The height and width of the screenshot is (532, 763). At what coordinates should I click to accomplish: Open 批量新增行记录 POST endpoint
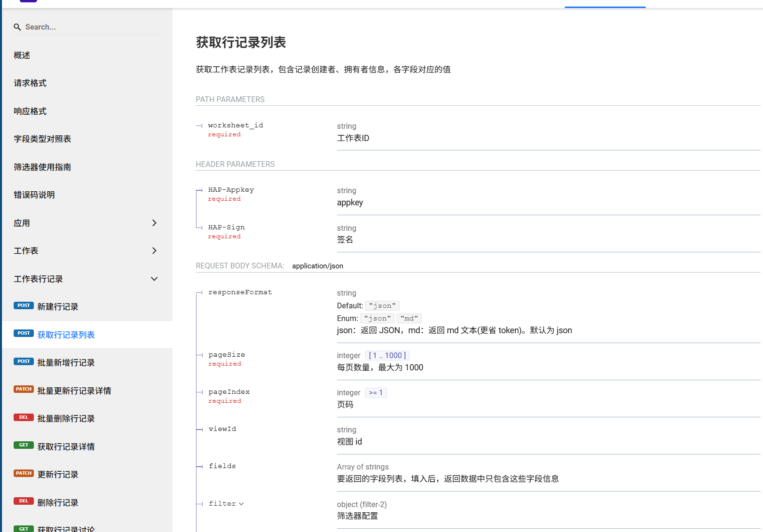[x=66, y=362]
